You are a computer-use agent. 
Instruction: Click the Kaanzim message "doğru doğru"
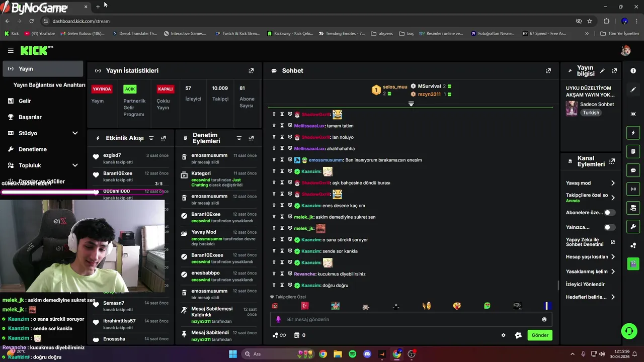point(335,286)
